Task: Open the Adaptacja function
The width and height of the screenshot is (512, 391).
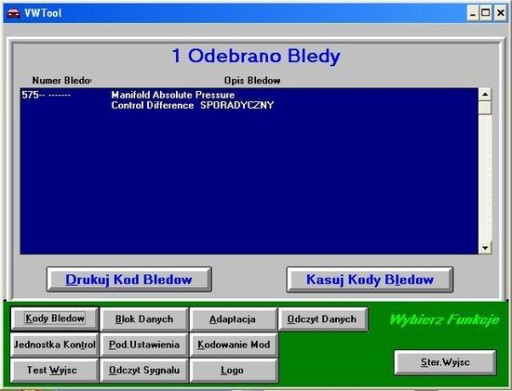Action: (x=233, y=319)
